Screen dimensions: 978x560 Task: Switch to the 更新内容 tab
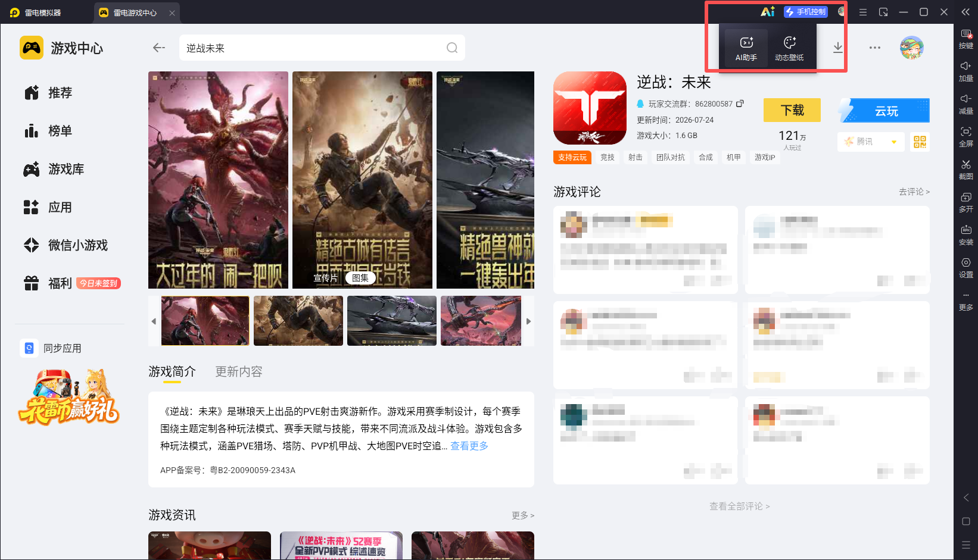coord(239,372)
